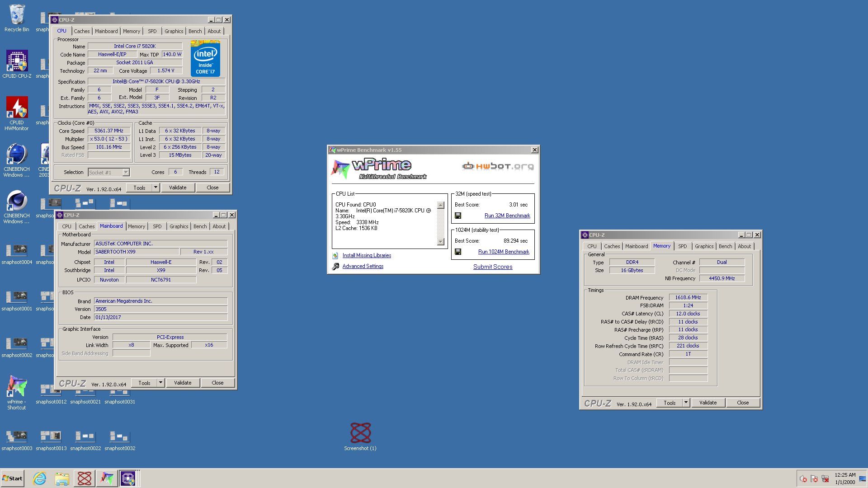868x488 pixels.
Task: Select SPD tab in Mainboard CPU-Z window
Action: [157, 226]
